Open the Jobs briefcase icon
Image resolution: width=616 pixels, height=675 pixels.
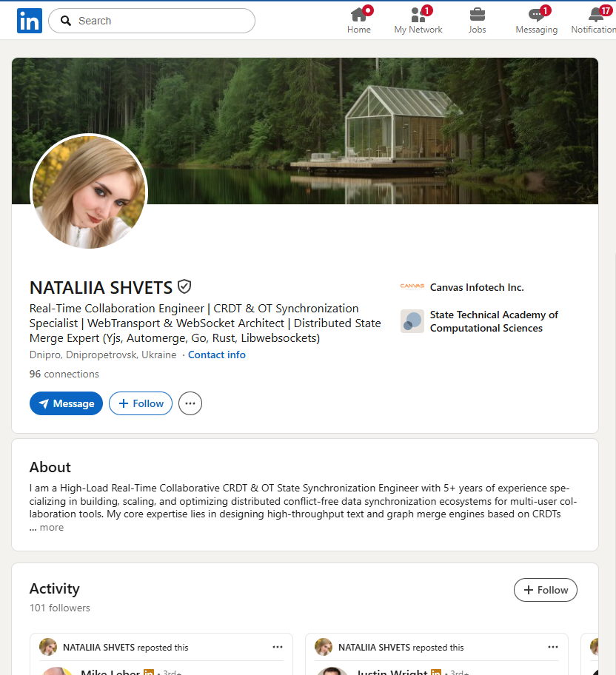[x=477, y=15]
